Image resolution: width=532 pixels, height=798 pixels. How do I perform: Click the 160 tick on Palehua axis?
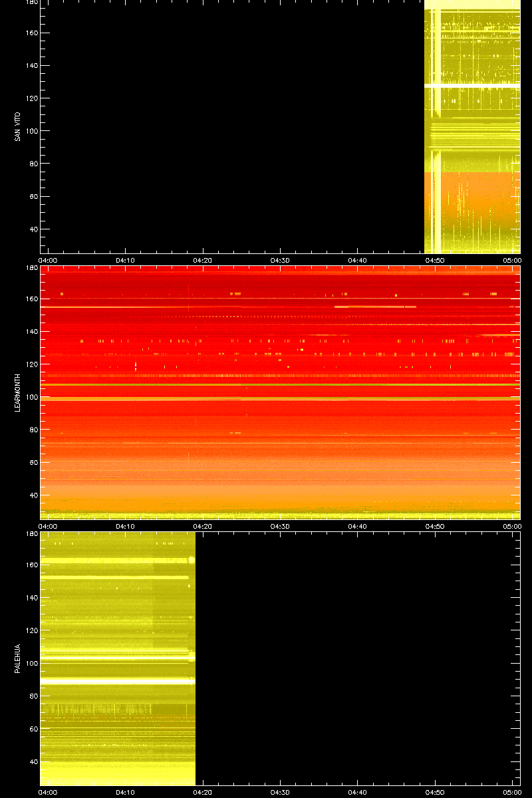click(x=31, y=565)
